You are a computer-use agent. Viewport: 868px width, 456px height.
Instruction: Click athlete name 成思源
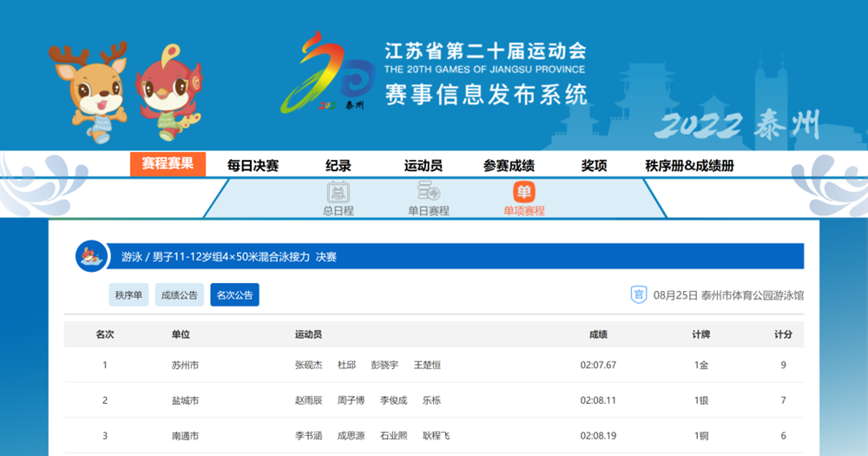[x=351, y=436]
